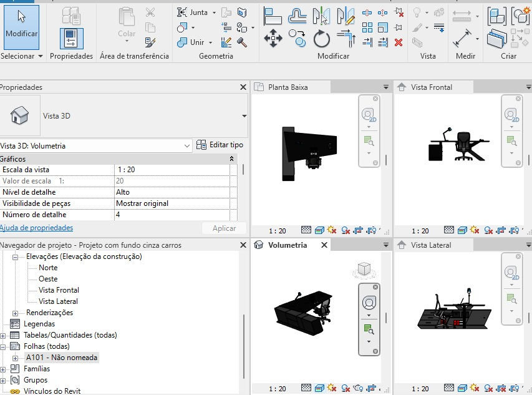This screenshot has height=395, width=532.
Task: Expand the A101 - Não nomeada sheet
Action: (x=15, y=358)
